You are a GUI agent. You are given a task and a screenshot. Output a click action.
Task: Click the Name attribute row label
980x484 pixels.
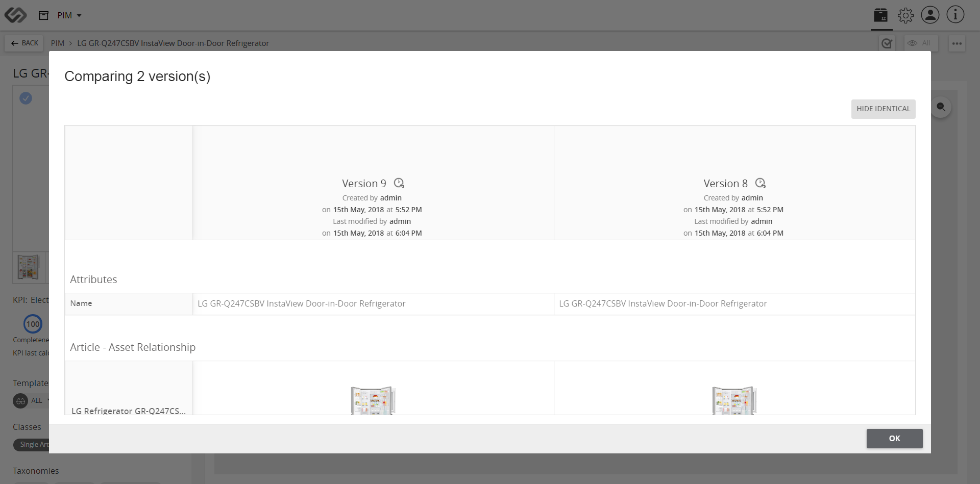coord(81,303)
